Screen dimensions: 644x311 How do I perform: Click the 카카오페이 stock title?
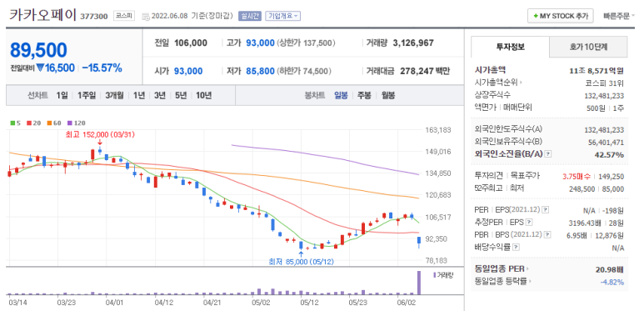(x=43, y=15)
